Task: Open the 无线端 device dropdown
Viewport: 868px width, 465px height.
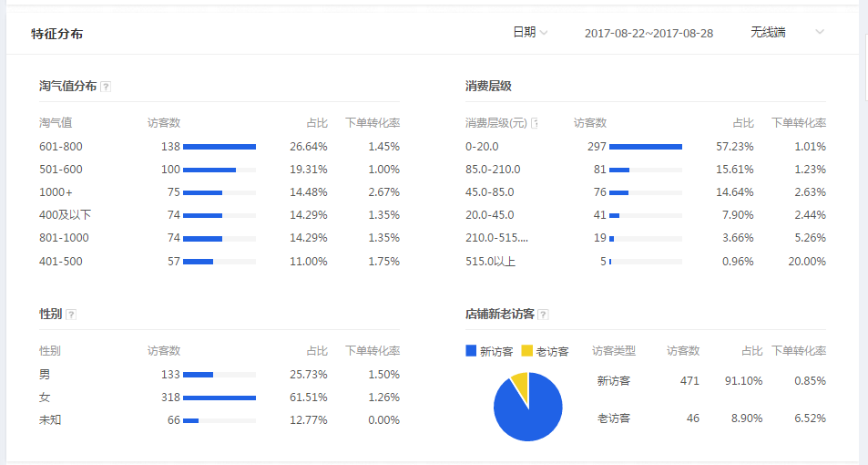Action: pyautogui.click(x=787, y=33)
